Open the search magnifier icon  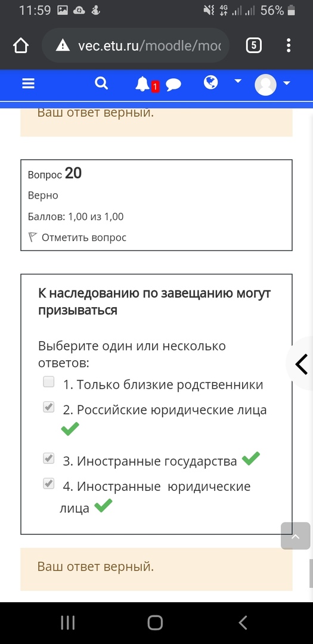pyautogui.click(x=101, y=83)
